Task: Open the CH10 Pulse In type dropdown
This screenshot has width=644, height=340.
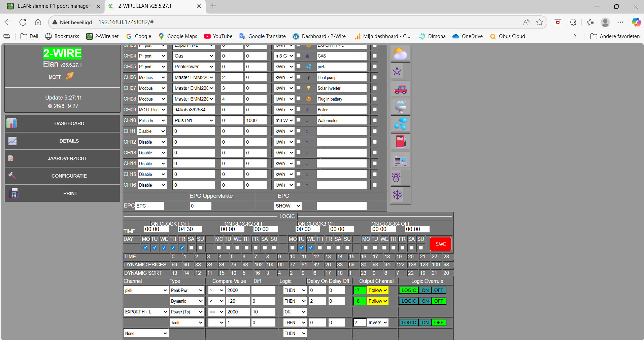Action: click(152, 120)
